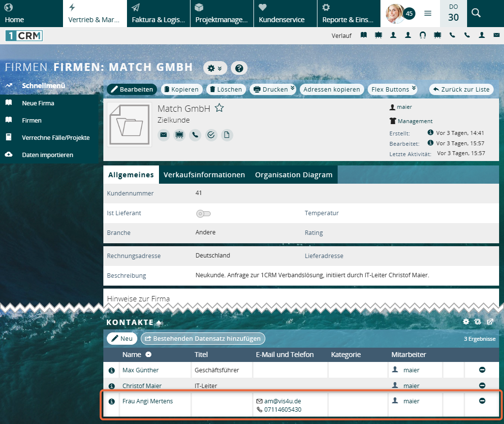The image size is (504, 424).
Task: Click the email quick action icon under Zielkunde
Action: (163, 135)
